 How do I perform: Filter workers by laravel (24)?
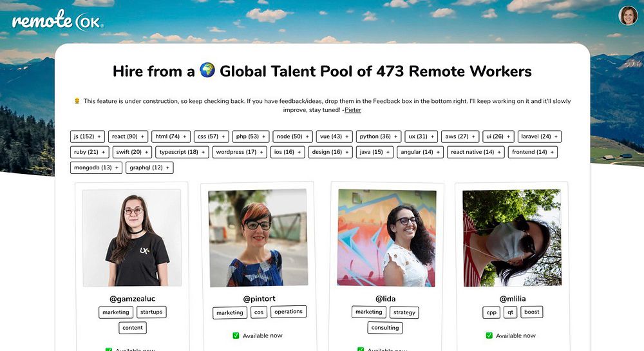(539, 137)
